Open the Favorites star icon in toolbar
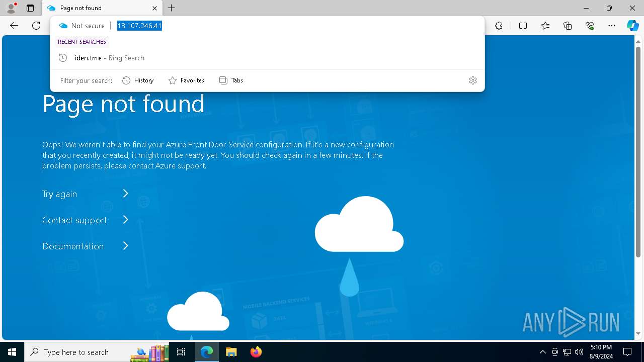The width and height of the screenshot is (644, 362). (545, 26)
